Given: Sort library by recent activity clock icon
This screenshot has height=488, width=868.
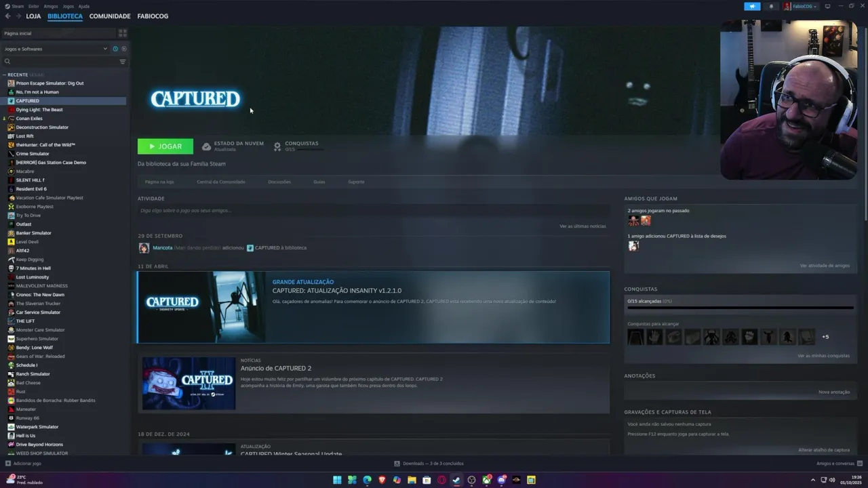Looking at the screenshot, I should click(115, 49).
